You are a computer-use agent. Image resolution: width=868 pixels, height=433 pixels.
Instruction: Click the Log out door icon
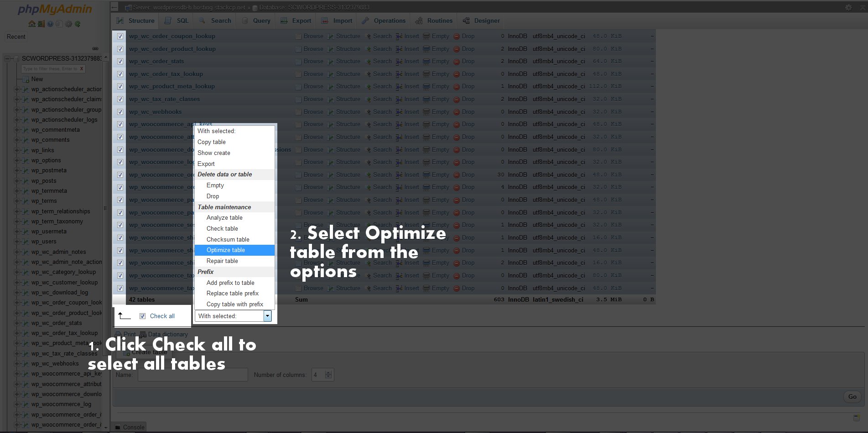pos(41,24)
